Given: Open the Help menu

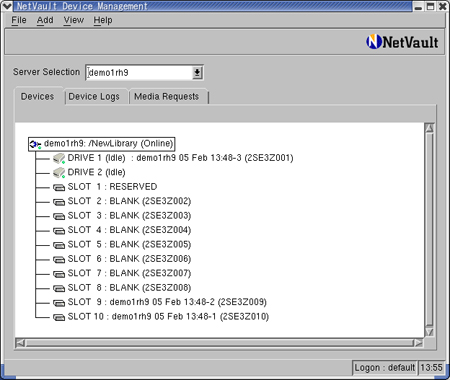Looking at the screenshot, I should 103,20.
